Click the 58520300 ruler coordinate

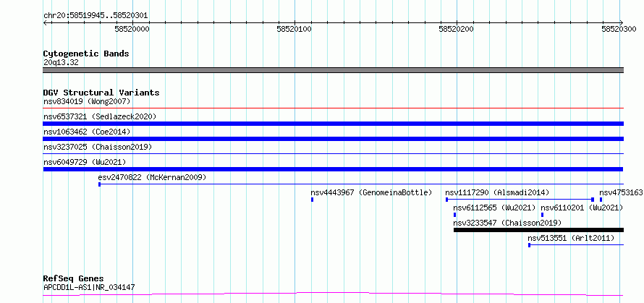(619, 29)
